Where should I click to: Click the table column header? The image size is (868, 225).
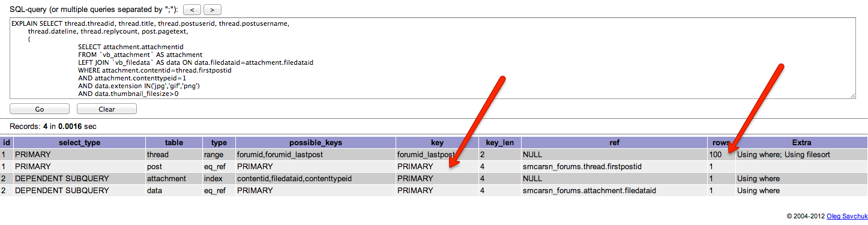coord(174,143)
